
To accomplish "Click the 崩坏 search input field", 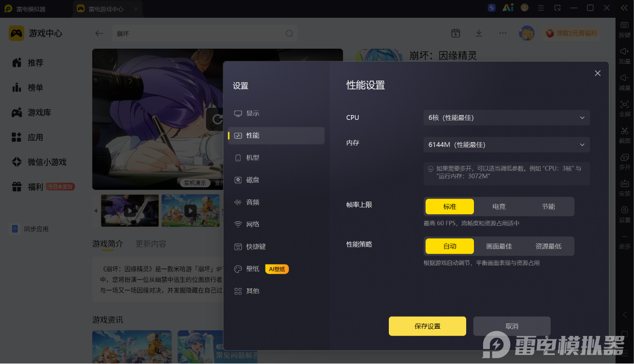I will tap(205, 33).
